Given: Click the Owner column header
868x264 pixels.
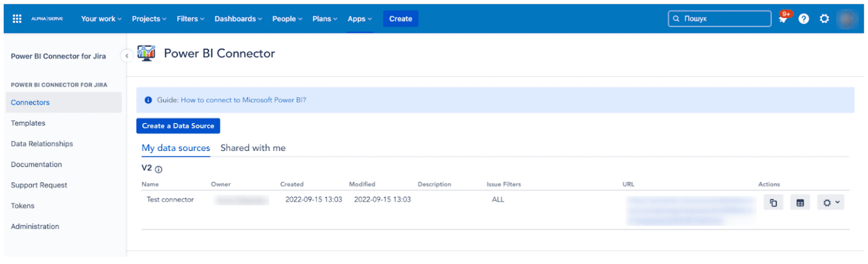Looking at the screenshot, I should click(221, 184).
